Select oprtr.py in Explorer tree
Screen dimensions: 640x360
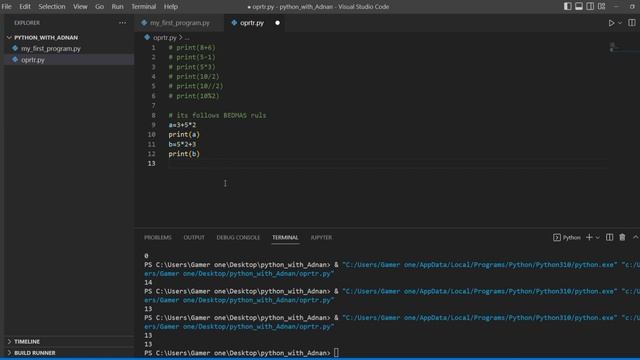(33, 60)
